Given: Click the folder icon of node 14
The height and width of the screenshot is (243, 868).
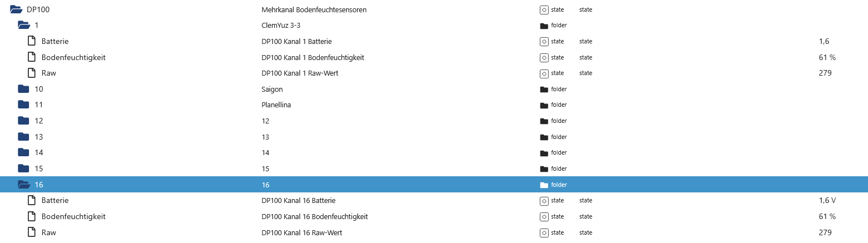Looking at the screenshot, I should pos(23,152).
